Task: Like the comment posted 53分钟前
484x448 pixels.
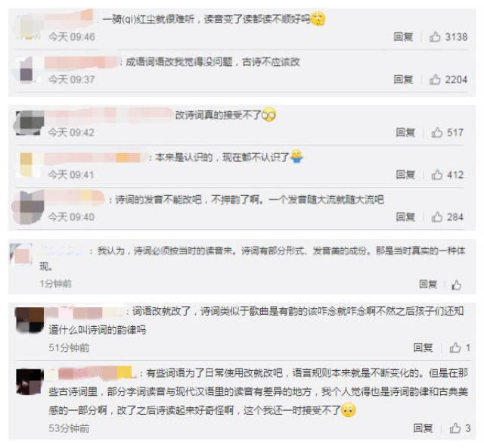Action: tap(455, 428)
